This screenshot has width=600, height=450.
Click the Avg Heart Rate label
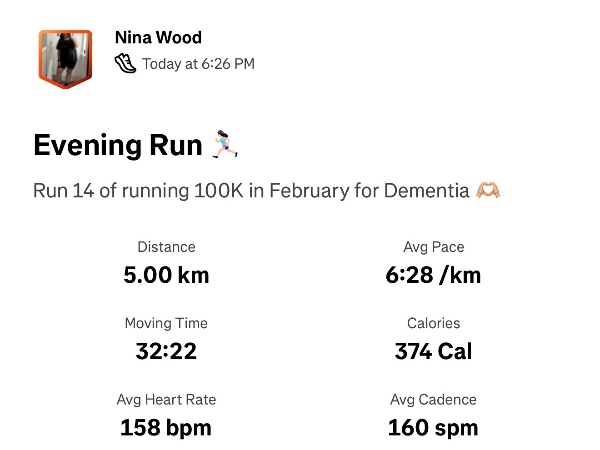tap(166, 399)
